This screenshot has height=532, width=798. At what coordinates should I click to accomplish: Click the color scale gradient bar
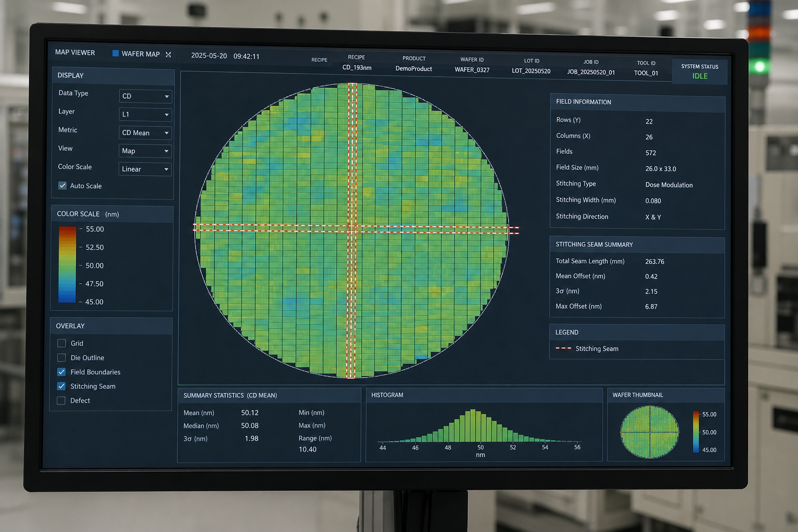tap(68, 264)
